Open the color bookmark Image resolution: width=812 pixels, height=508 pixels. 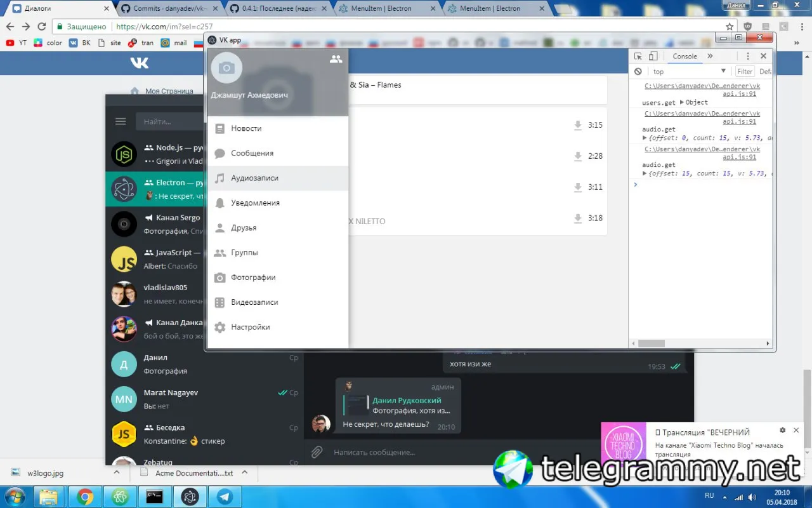(x=48, y=43)
